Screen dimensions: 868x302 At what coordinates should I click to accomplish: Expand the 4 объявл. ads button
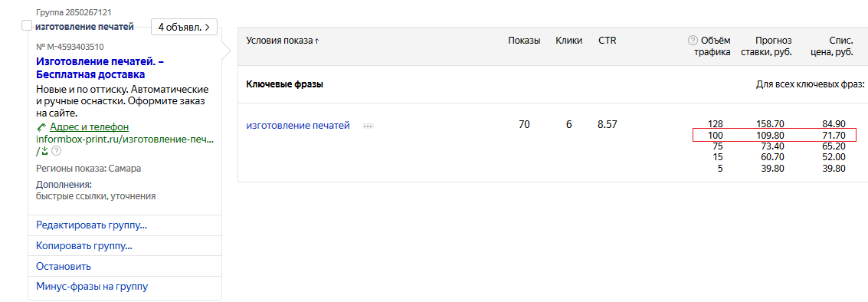coord(184,27)
